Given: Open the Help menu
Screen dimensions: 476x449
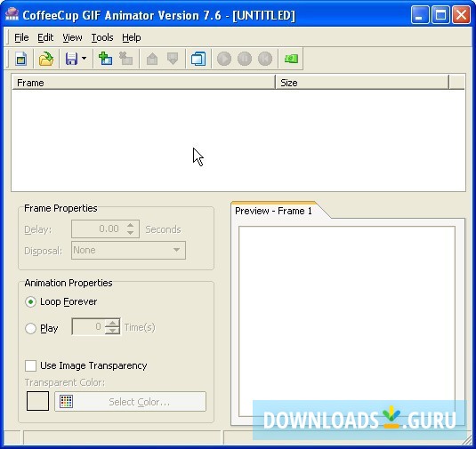Looking at the screenshot, I should click(132, 37).
